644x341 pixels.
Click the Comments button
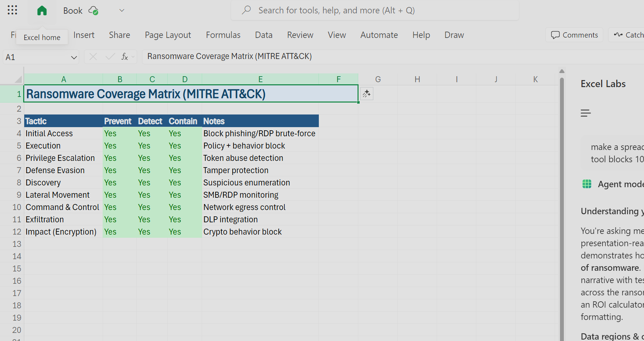tap(574, 35)
